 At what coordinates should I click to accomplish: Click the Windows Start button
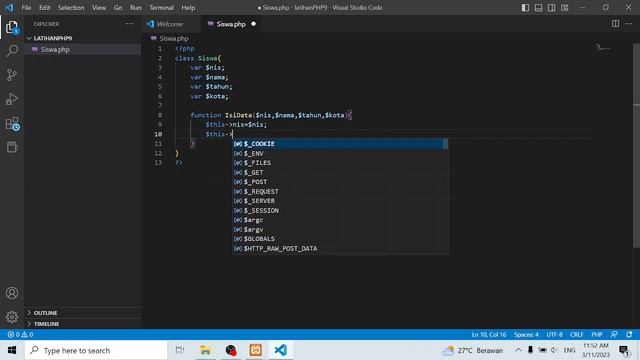12,350
